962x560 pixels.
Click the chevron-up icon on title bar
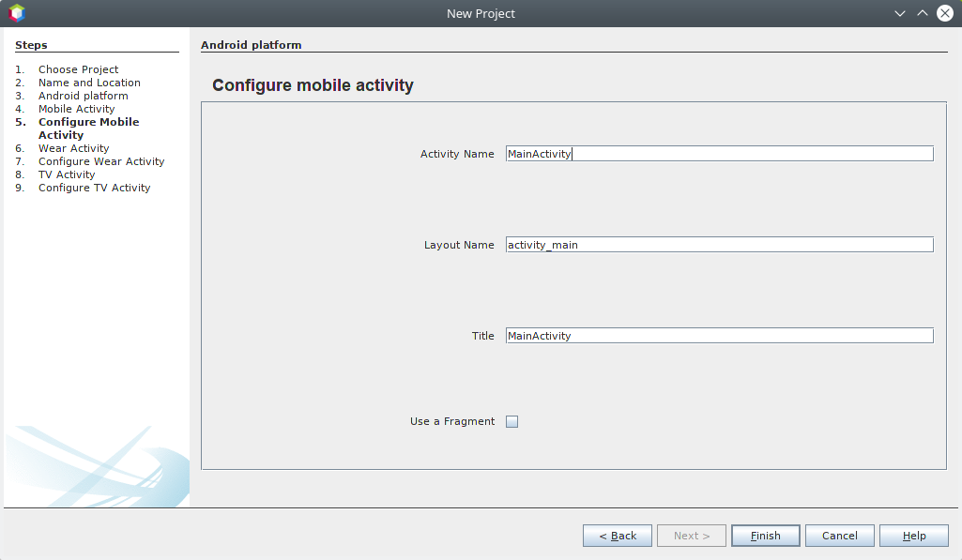coord(922,13)
